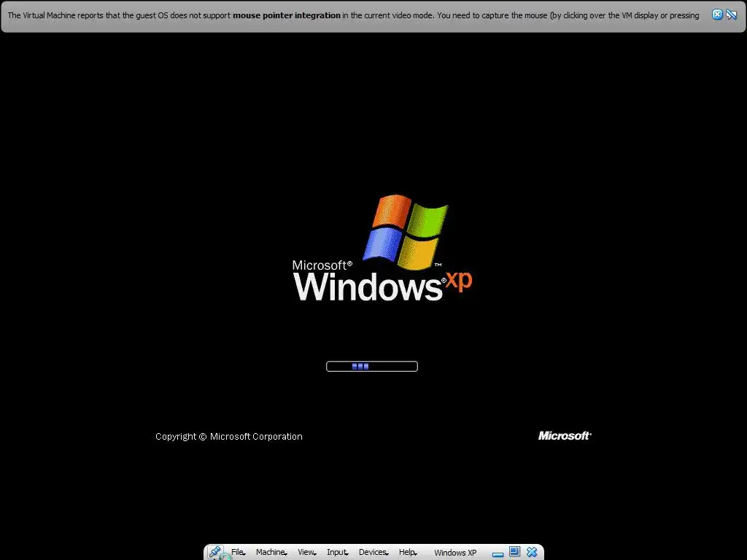Open the Help menu
This screenshot has height=560, width=747.
point(408,553)
